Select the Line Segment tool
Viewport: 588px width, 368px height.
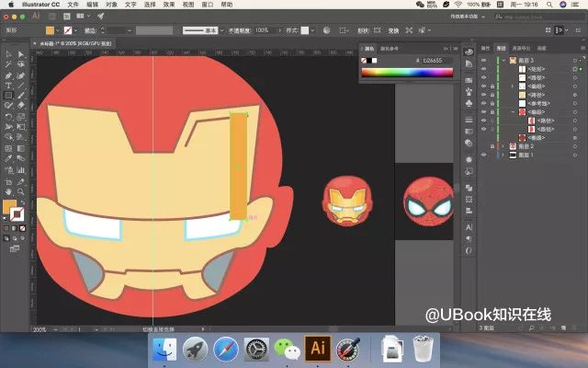[20, 86]
